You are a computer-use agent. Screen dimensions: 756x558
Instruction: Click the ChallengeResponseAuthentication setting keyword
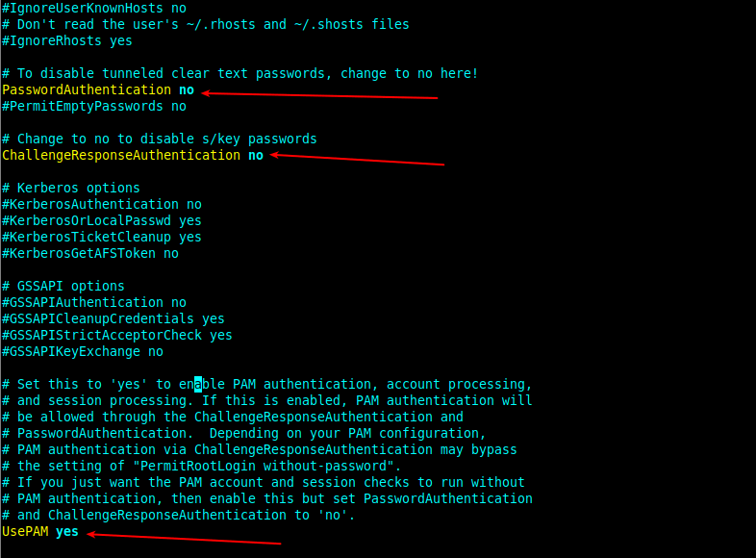click(x=121, y=155)
